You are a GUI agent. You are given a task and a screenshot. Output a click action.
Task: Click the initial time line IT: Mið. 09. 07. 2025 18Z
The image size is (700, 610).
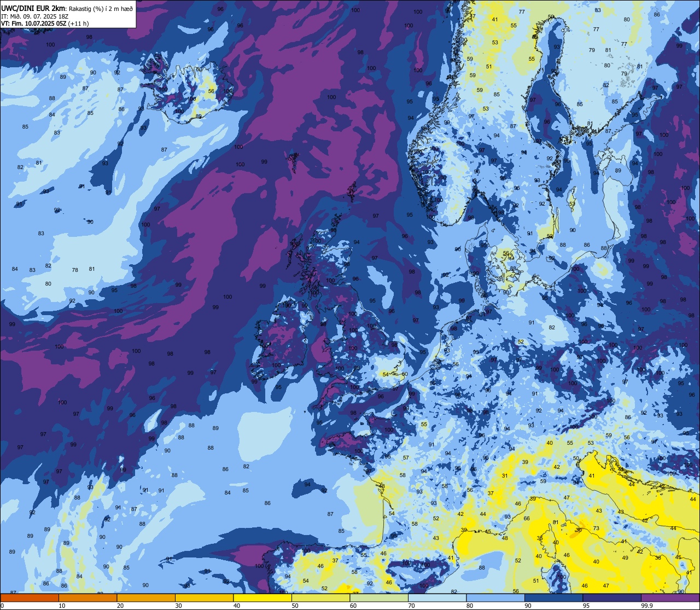pyautogui.click(x=34, y=16)
